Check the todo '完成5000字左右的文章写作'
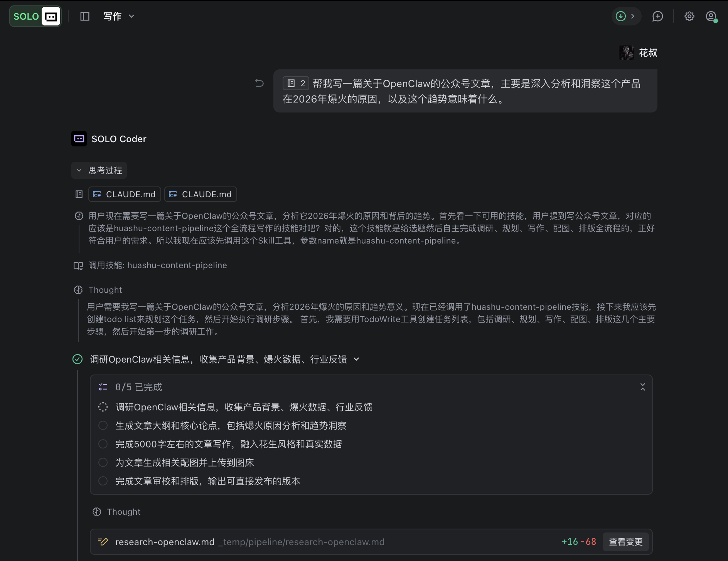Viewport: 728px width, 561px height. 103,444
